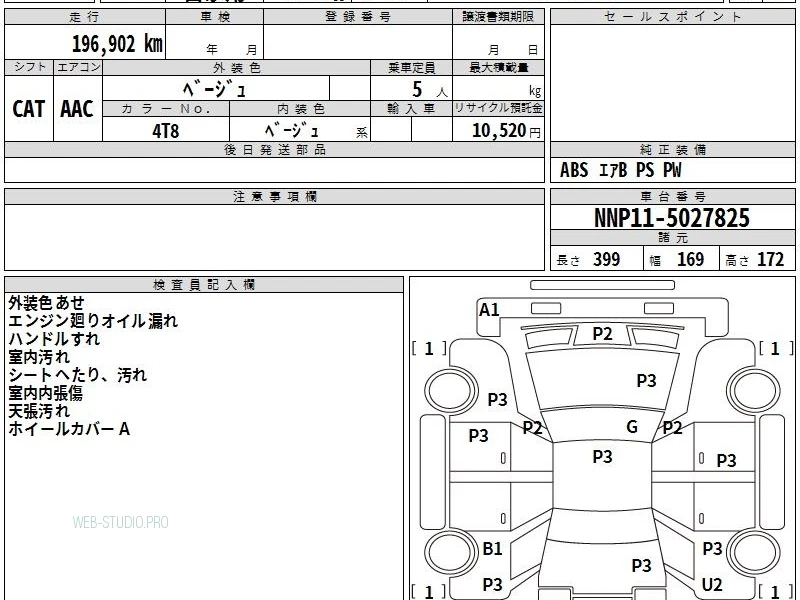Viewport: 800px width, 600px height.
Task: Click note ハンドルすれ
Action: [54, 338]
